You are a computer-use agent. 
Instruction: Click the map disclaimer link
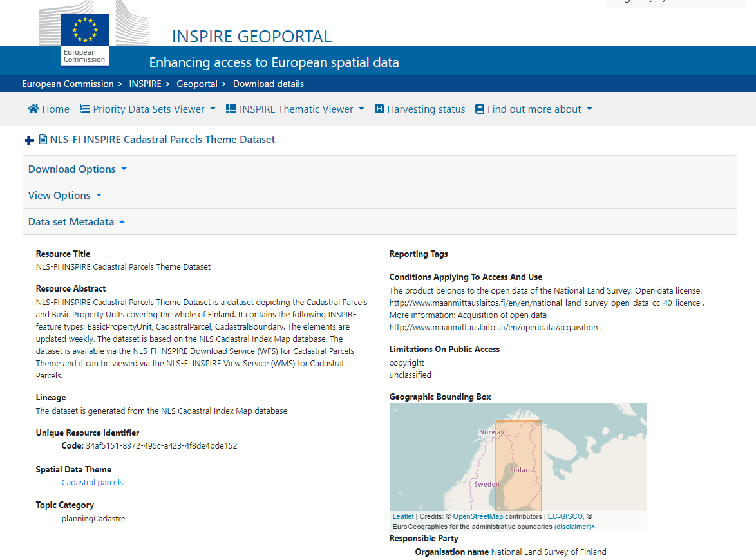[x=572, y=527]
